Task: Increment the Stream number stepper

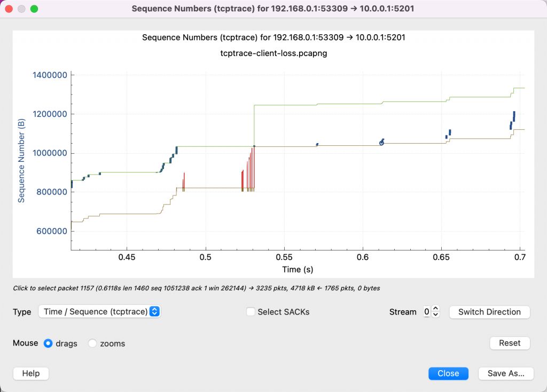Action: [x=435, y=309]
